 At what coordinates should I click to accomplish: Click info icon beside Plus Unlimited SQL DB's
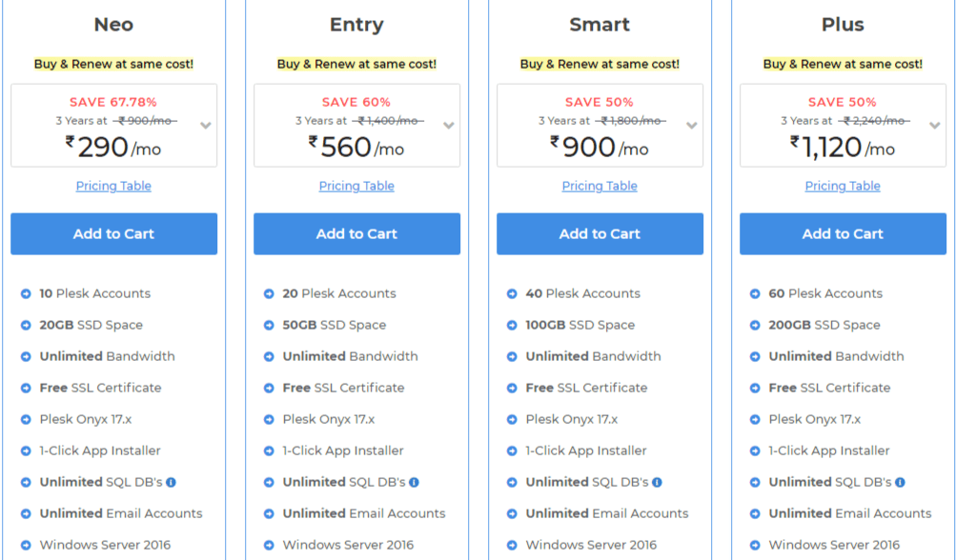[900, 482]
